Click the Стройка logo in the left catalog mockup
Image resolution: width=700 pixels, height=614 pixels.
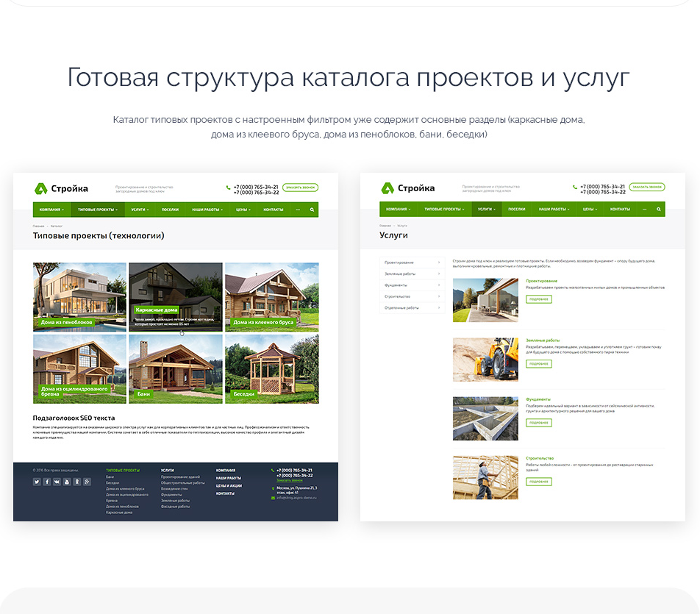61,188
